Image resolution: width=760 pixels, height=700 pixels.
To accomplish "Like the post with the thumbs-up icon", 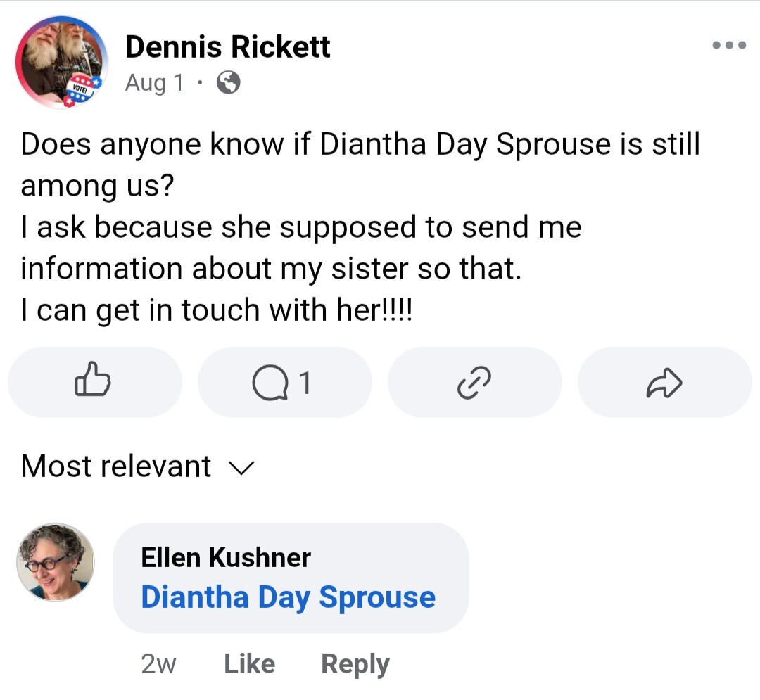I will click(x=94, y=382).
